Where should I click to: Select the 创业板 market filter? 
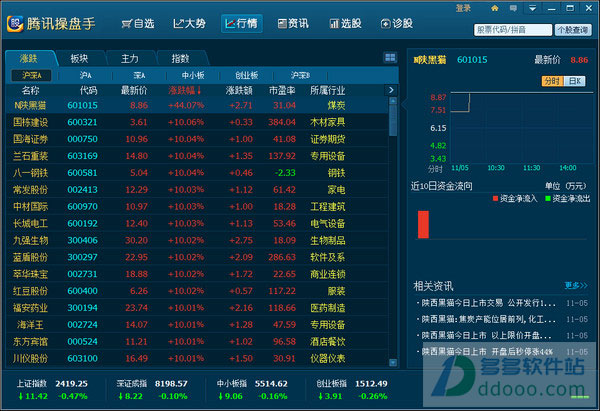pos(246,75)
